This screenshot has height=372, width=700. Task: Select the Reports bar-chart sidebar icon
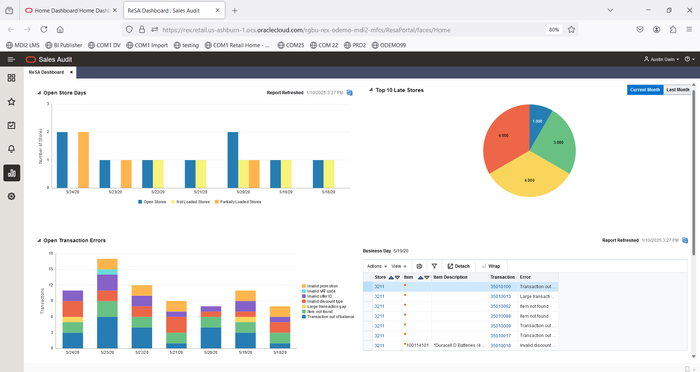pos(12,173)
